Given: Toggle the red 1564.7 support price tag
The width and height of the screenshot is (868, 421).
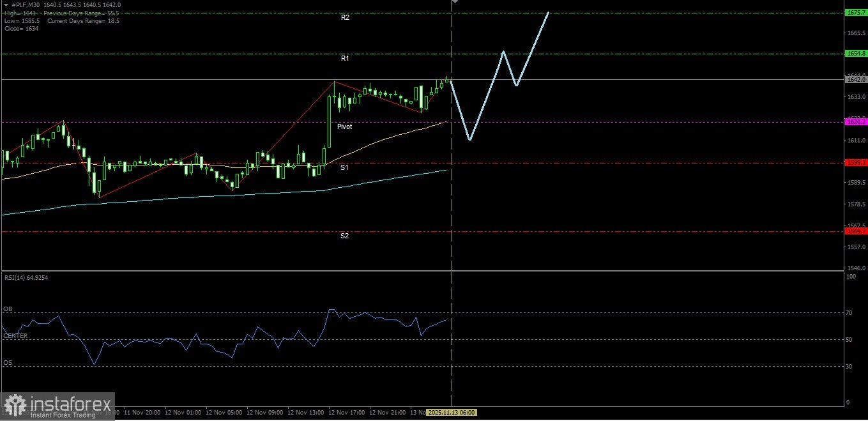Looking at the screenshot, I should (855, 231).
